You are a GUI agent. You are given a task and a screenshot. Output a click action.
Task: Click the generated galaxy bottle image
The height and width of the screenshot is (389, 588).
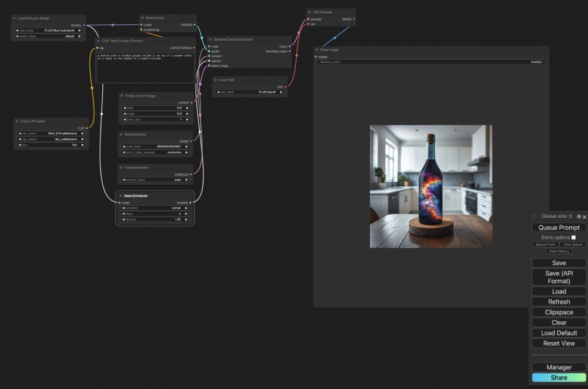click(431, 186)
